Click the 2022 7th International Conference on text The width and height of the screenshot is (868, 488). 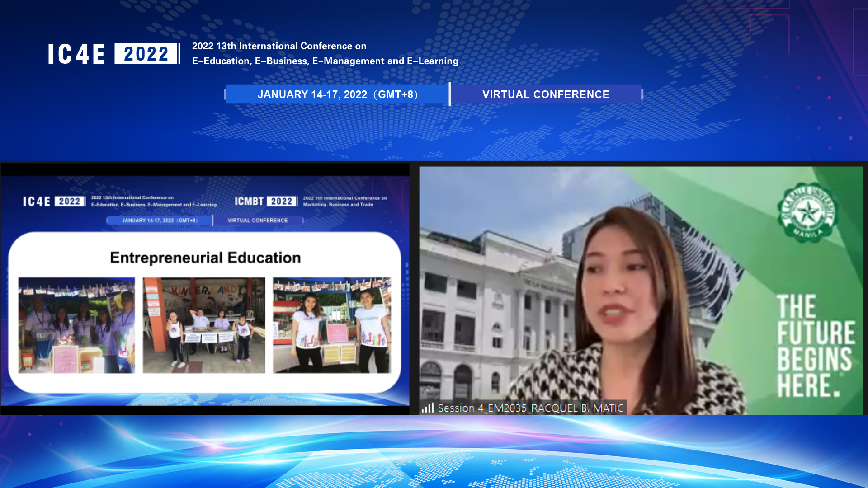point(345,198)
